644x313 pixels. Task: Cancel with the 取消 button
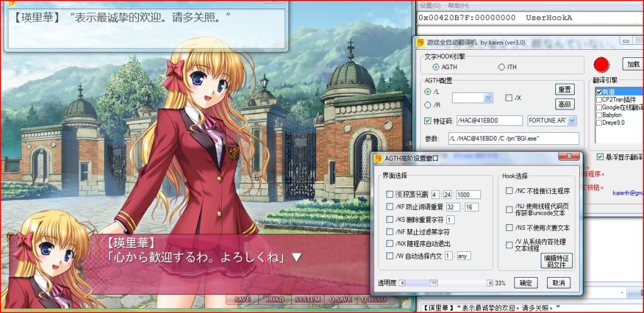pos(558,283)
